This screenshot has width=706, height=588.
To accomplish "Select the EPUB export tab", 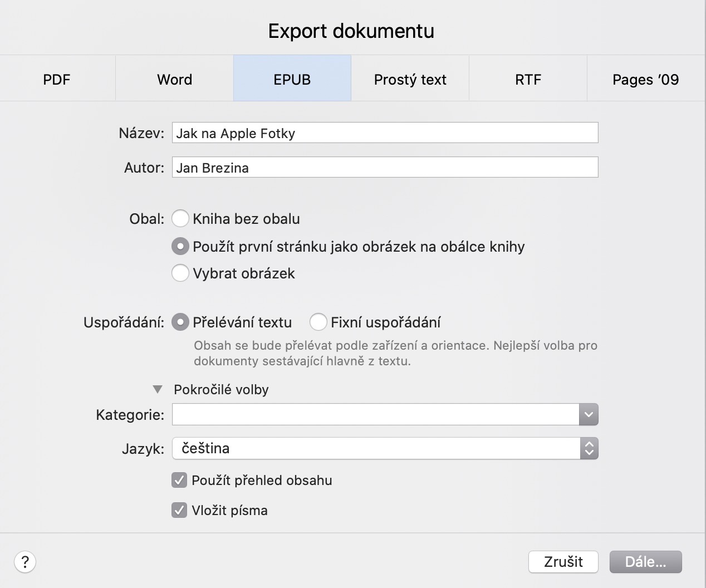I will pos(292,79).
